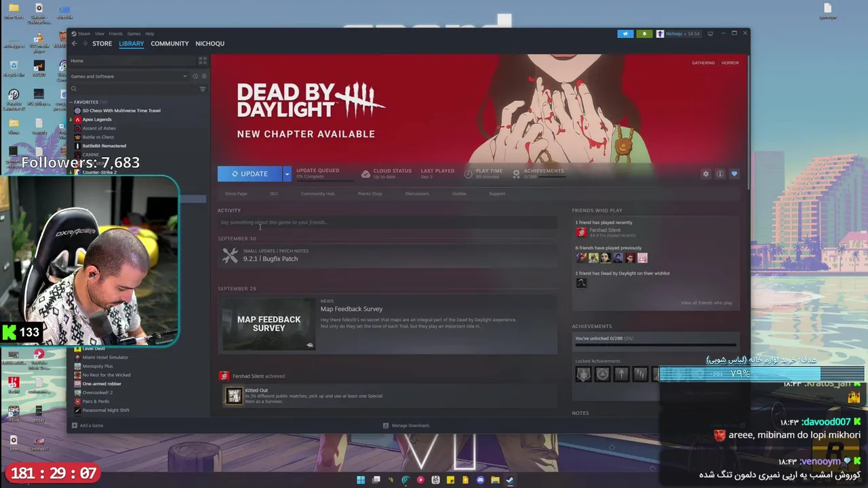
Task: Navigate back with the left arrow
Action: pyautogui.click(x=75, y=43)
